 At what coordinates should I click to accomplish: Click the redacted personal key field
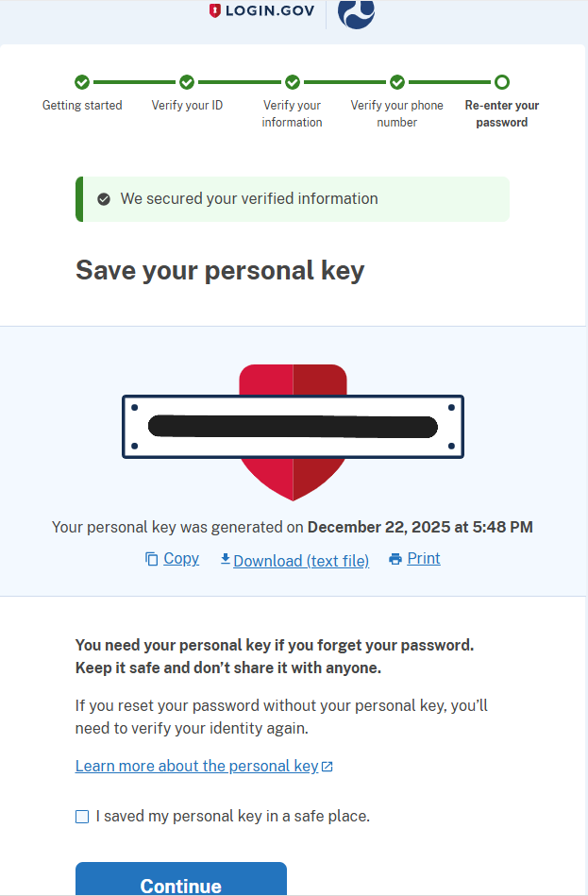(x=293, y=426)
